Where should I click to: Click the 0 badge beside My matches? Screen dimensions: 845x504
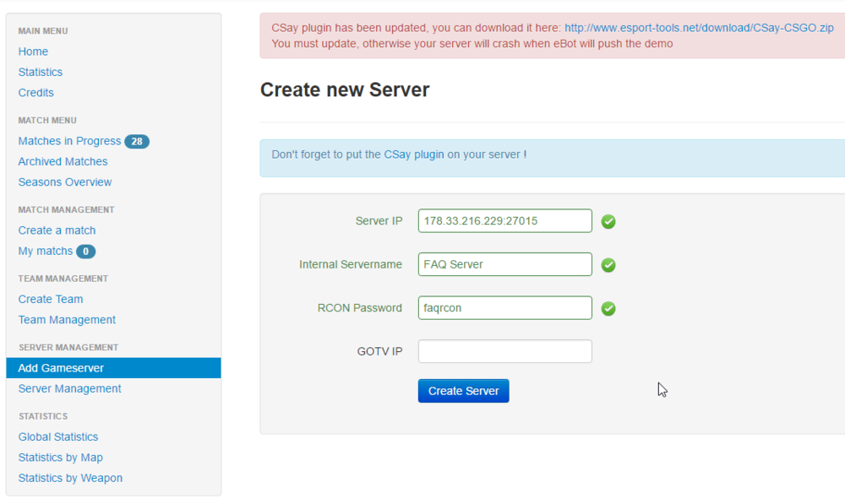(85, 252)
